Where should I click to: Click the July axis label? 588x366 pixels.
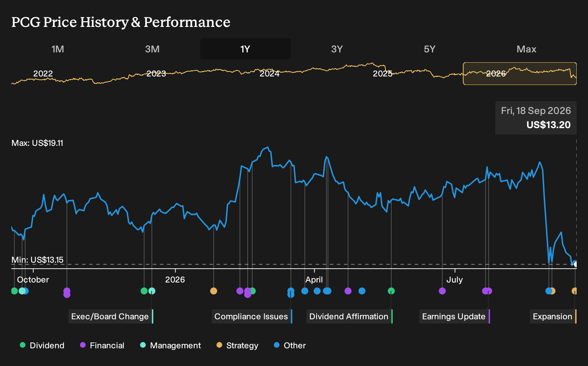coord(455,280)
